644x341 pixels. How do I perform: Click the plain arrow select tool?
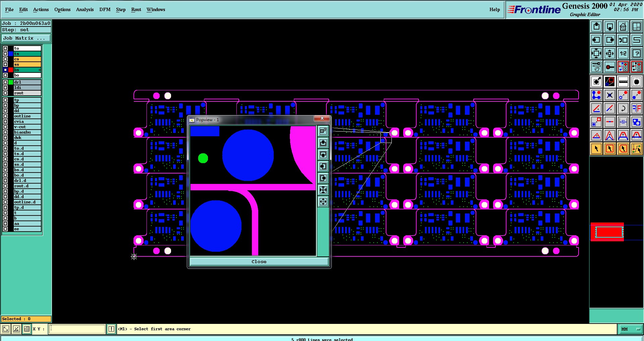[596, 149]
